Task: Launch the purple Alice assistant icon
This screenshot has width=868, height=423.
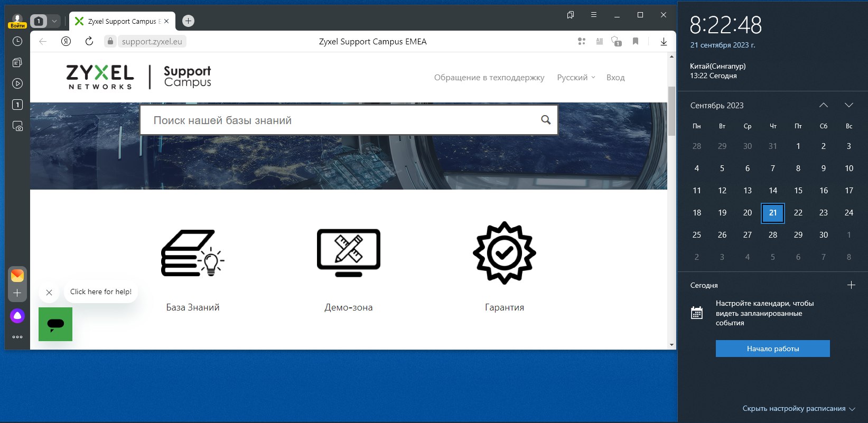Action: [17, 316]
